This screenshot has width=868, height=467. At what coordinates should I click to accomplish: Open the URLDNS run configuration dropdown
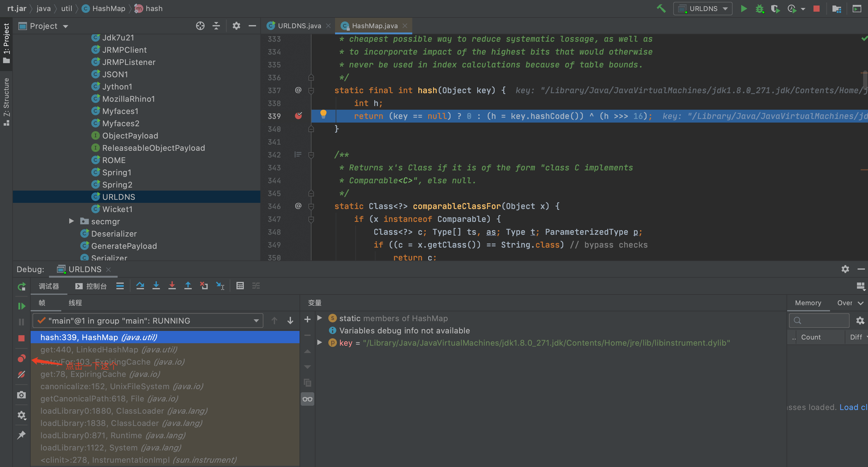(x=703, y=9)
